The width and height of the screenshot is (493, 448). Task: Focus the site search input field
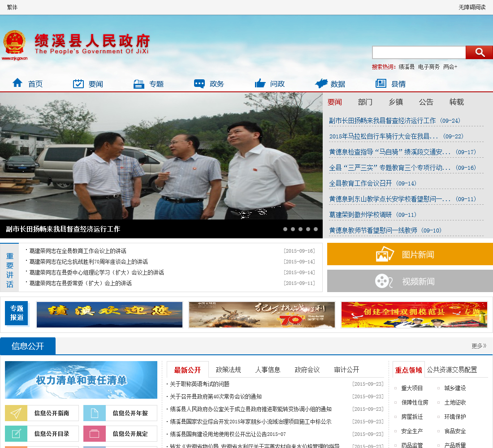(x=419, y=52)
